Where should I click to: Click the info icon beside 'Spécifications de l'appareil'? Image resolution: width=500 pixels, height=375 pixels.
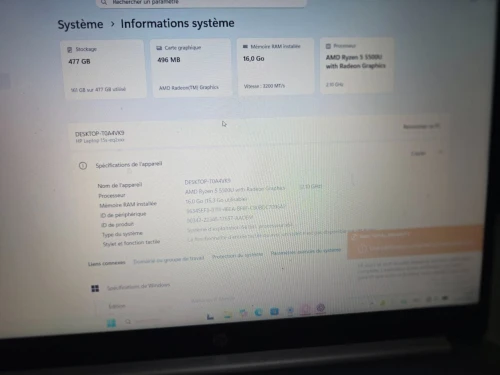(83, 166)
